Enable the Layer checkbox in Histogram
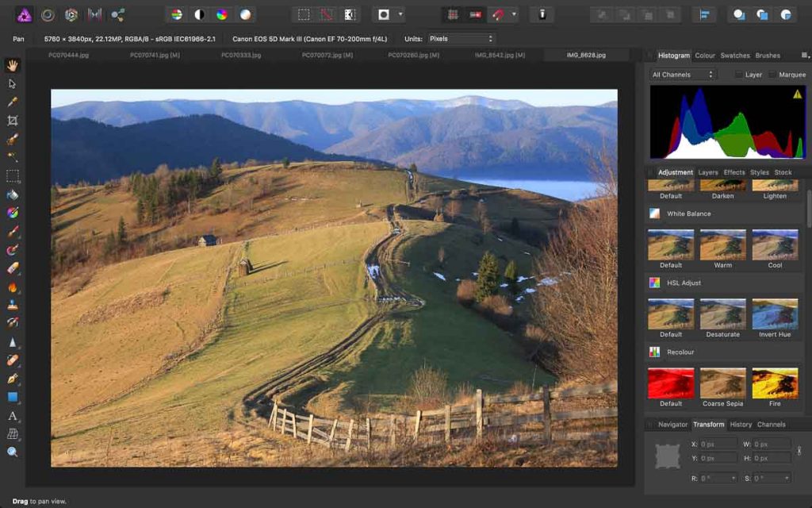 (x=738, y=75)
